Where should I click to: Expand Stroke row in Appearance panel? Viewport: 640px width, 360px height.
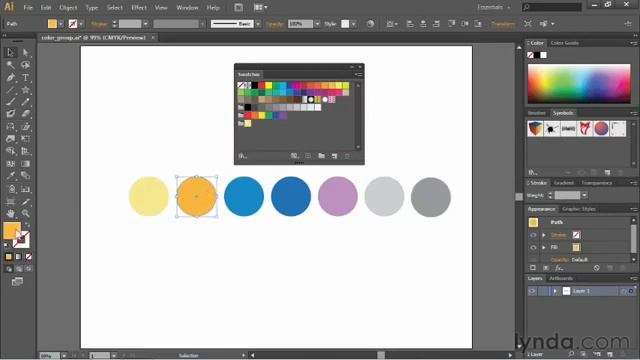coord(544,235)
